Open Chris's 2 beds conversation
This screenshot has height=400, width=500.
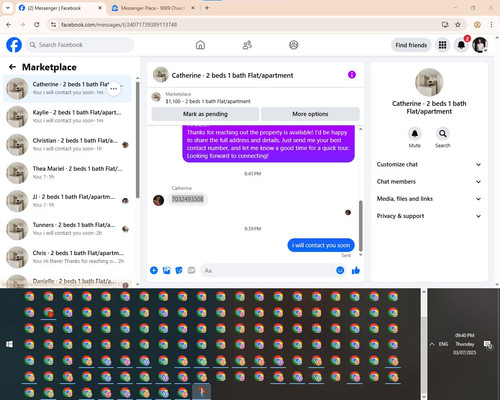pos(67,257)
